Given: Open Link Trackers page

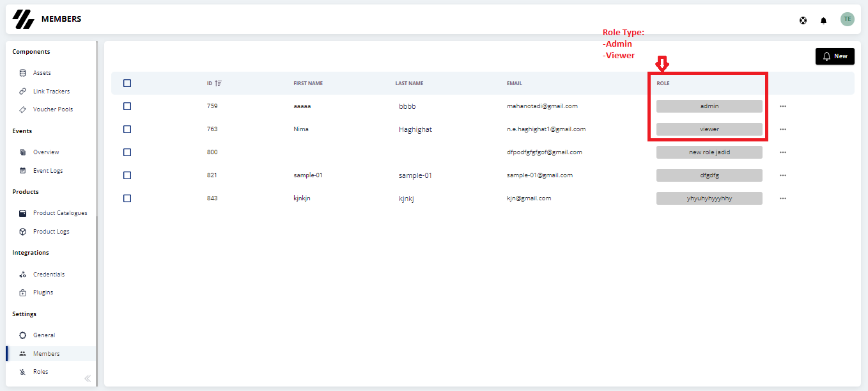Looking at the screenshot, I should tap(50, 92).
